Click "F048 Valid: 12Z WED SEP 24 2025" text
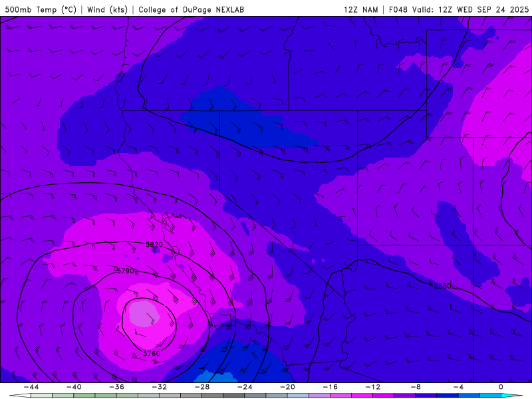The width and height of the screenshot is (532, 399). (x=459, y=9)
